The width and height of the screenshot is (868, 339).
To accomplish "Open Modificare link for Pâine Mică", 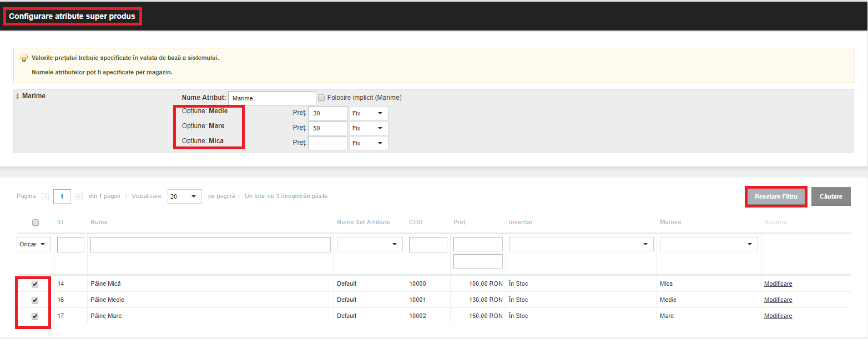I will click(x=778, y=284).
